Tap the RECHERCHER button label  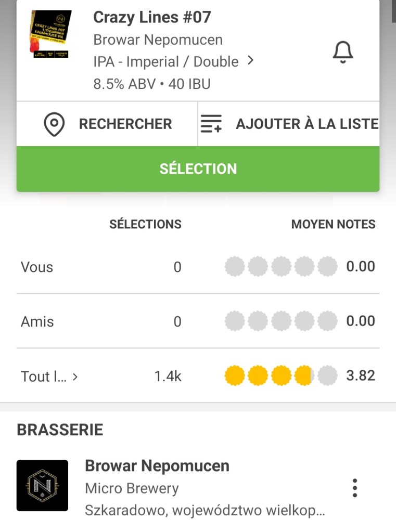pyautogui.click(x=125, y=124)
